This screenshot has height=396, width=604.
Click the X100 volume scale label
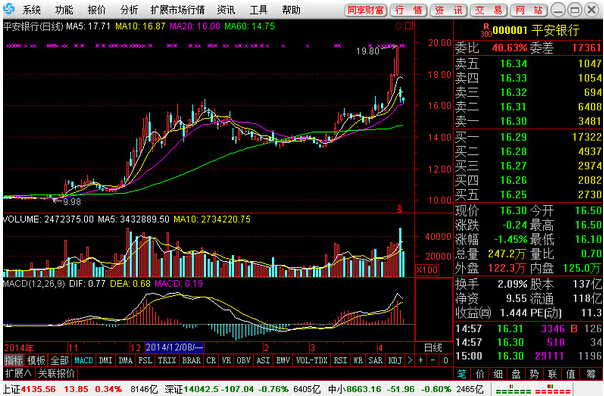(x=427, y=270)
